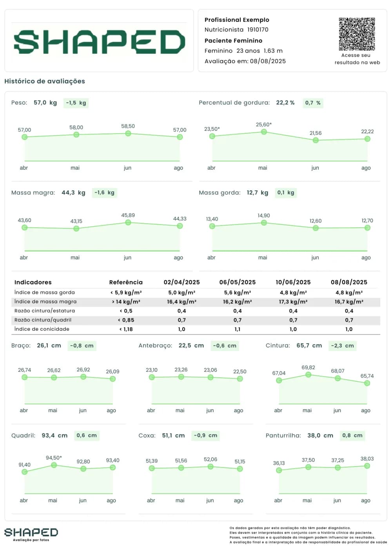
Task: Click the QR code image
Action: [x=357, y=34]
